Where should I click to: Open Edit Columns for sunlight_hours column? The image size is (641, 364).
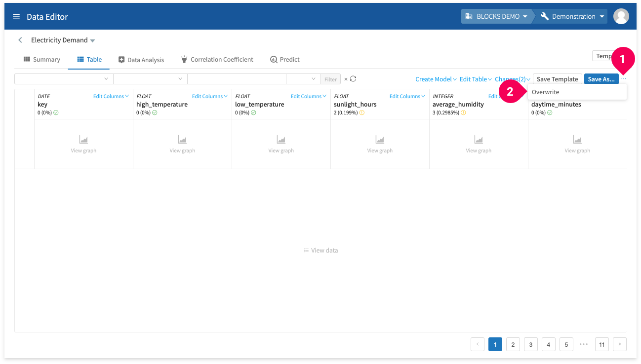[x=407, y=96]
